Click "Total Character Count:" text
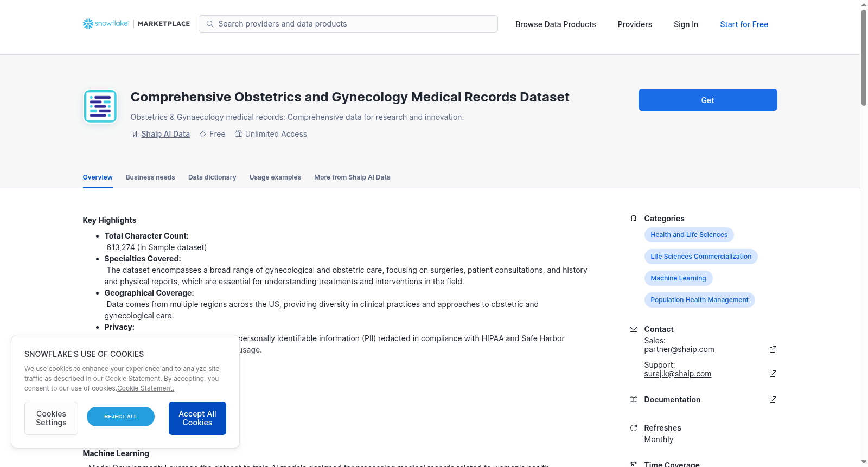This screenshot has height=467, width=868. coord(146,236)
